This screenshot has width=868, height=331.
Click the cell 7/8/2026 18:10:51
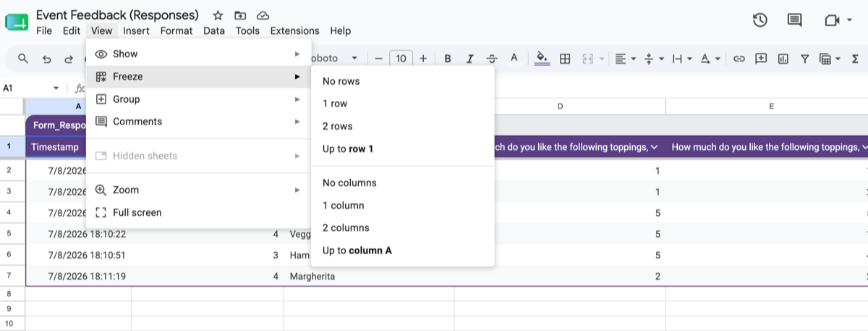(78, 255)
